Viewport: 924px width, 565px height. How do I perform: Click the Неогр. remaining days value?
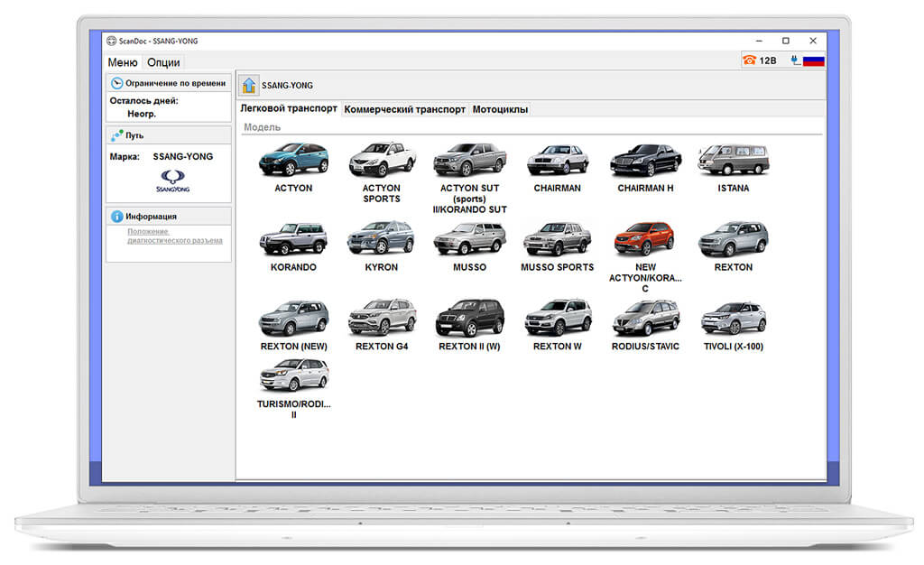pyautogui.click(x=142, y=114)
